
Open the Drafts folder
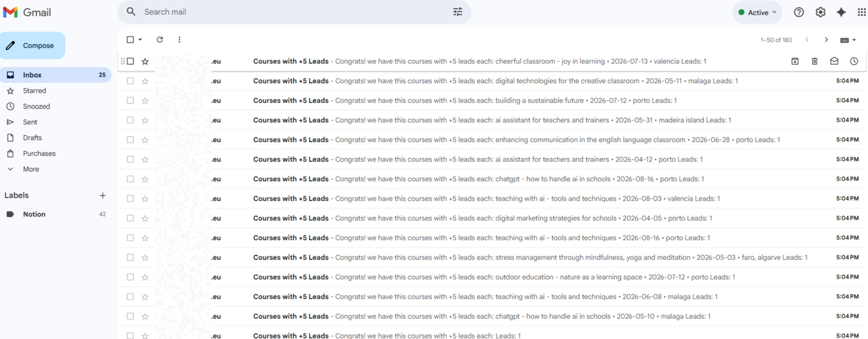(x=32, y=138)
